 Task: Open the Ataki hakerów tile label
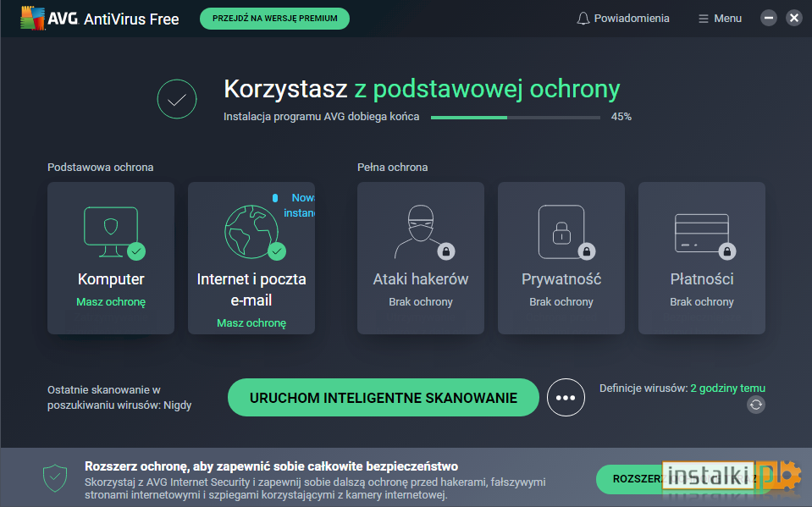420,279
